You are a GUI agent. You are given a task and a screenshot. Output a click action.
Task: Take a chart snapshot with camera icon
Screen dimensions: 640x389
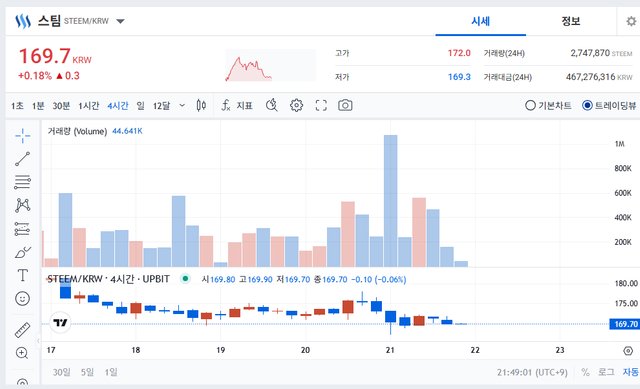point(345,106)
